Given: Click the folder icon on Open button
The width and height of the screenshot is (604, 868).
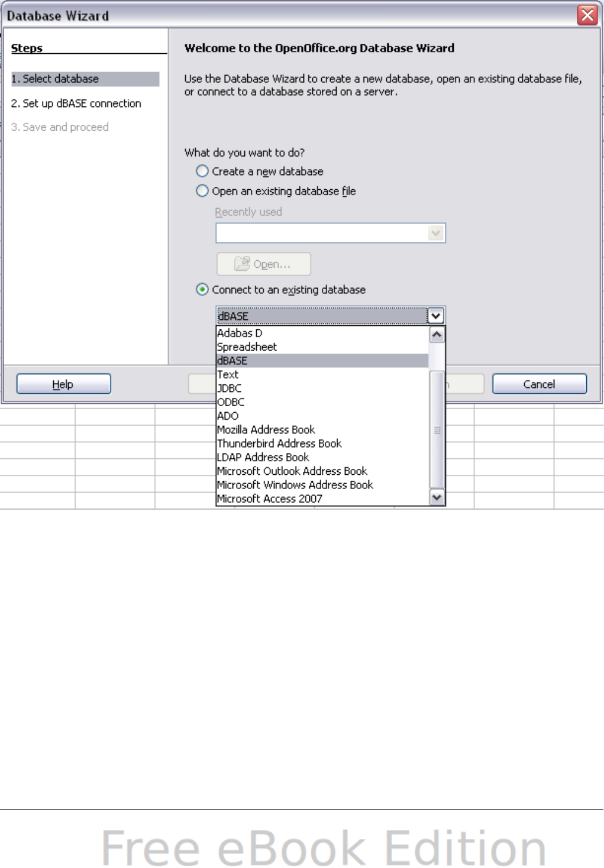Looking at the screenshot, I should click(x=242, y=264).
